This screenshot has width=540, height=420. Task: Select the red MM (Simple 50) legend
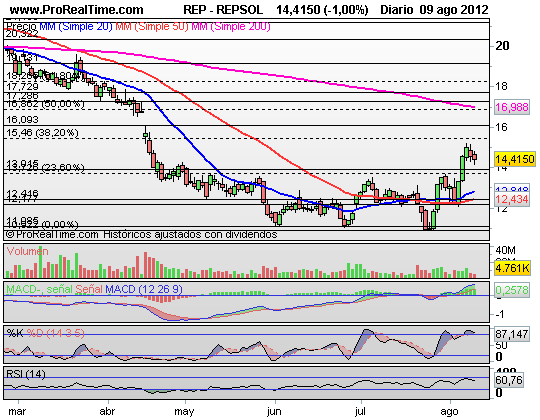pos(152,27)
